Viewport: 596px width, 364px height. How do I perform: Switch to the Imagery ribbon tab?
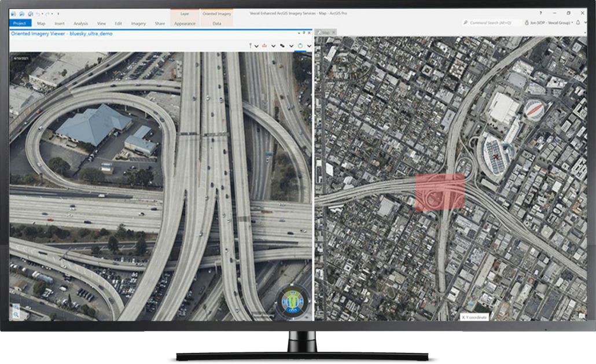[x=138, y=23]
